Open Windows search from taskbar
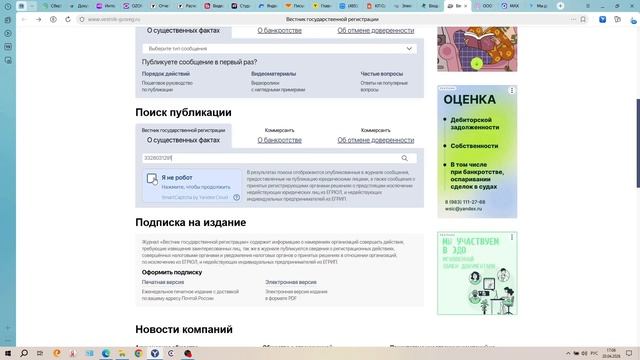Screen dimensions: 640x360 point(24,353)
